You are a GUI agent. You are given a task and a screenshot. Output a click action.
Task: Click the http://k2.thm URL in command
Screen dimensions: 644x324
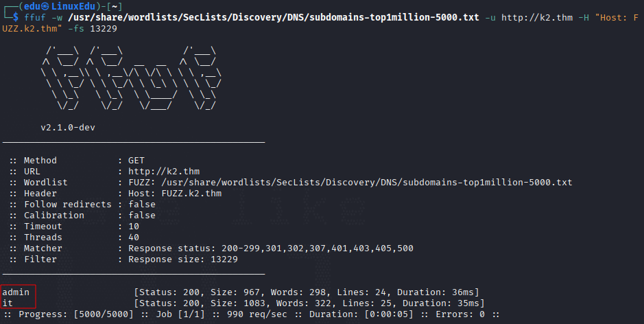(537, 18)
